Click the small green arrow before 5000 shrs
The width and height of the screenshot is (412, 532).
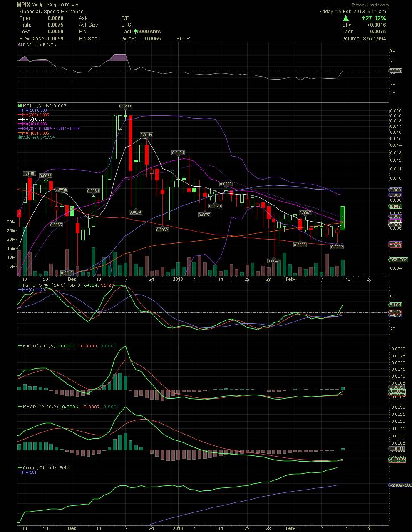[135, 31]
